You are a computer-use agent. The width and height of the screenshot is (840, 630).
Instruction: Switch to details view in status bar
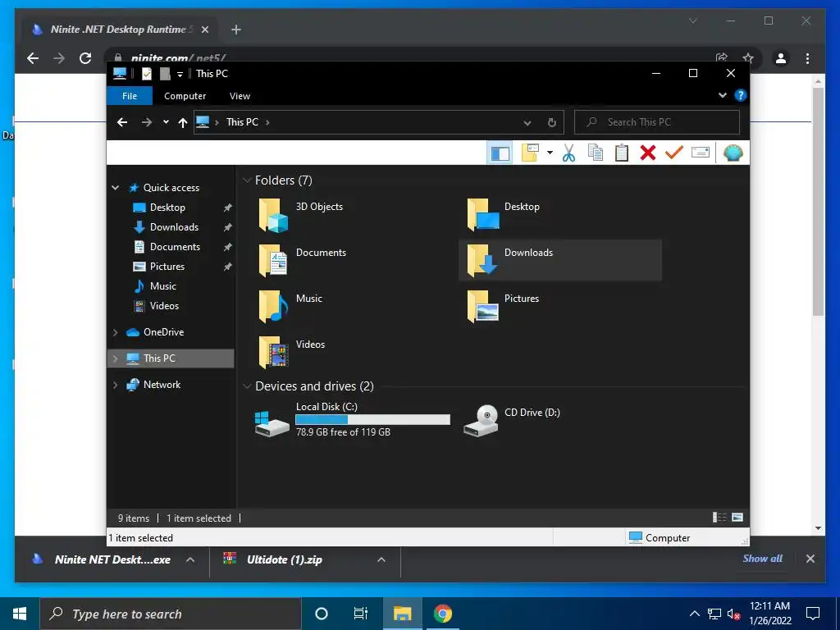(719, 518)
